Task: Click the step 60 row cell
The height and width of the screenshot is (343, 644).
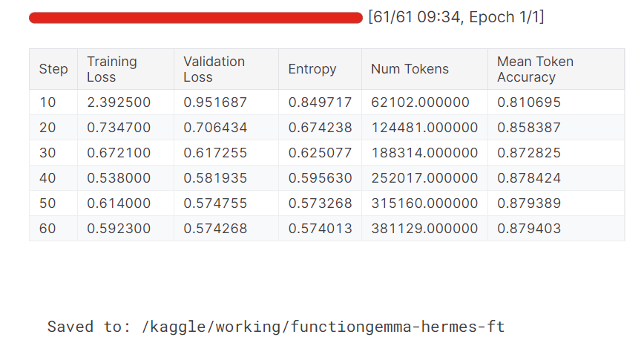Action: pyautogui.click(x=47, y=229)
